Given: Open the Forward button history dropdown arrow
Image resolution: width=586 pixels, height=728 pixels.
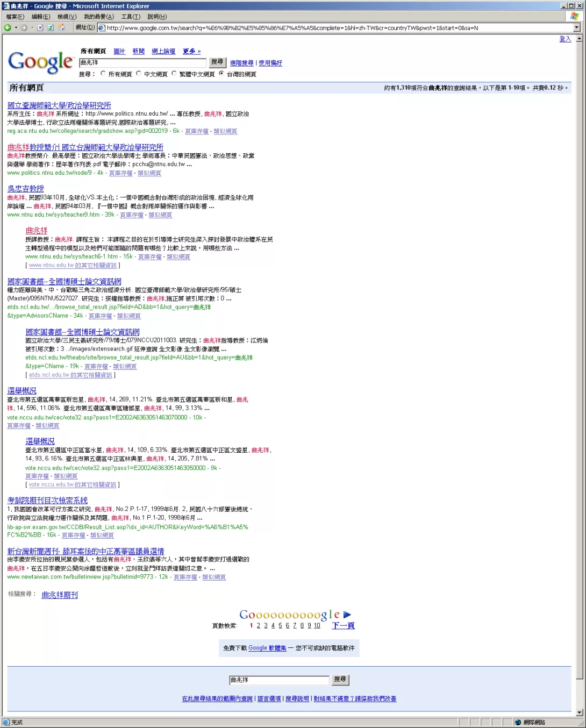Looking at the screenshot, I should click(x=32, y=27).
